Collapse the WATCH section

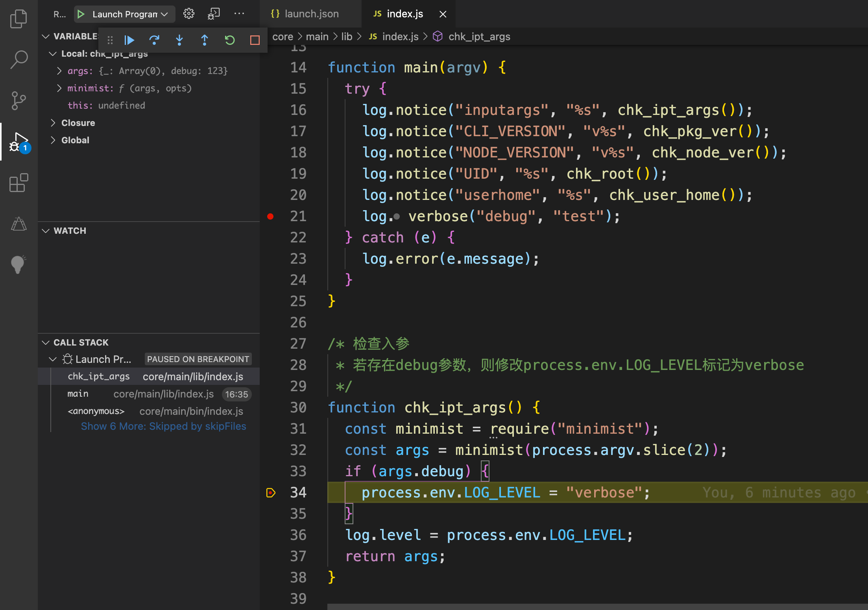[46, 231]
